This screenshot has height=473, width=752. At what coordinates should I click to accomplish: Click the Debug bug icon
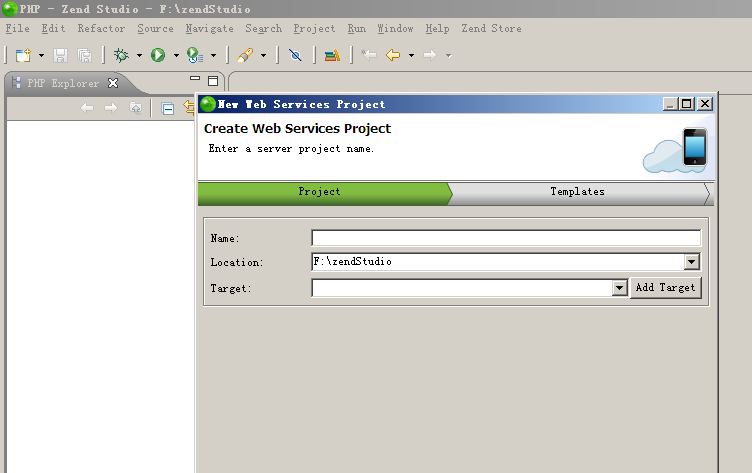(121, 55)
